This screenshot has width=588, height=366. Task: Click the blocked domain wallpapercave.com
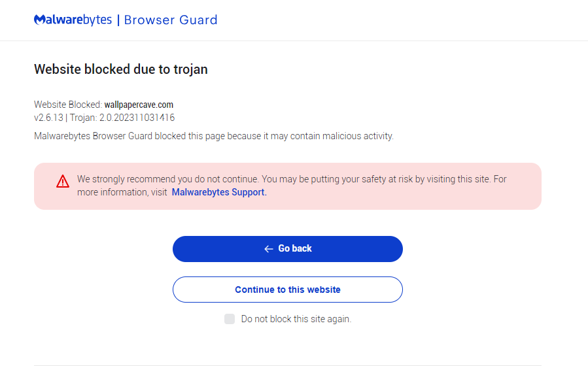pos(139,105)
